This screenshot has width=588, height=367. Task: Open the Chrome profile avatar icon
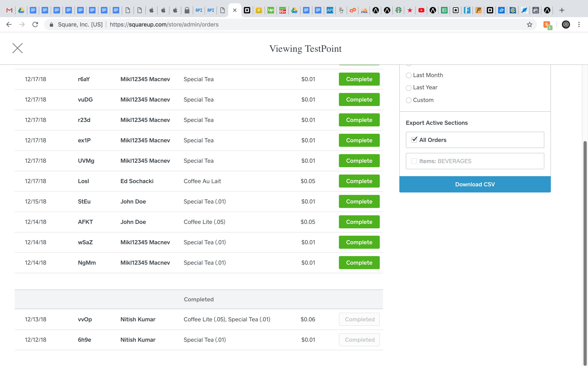point(566,24)
